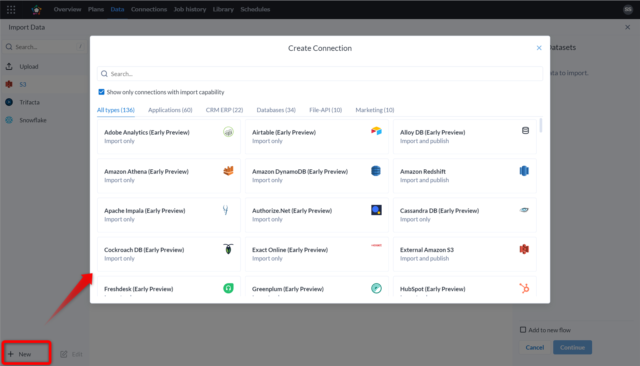Switch to the Databases (34) tab
The image size is (640, 366).
click(x=276, y=110)
